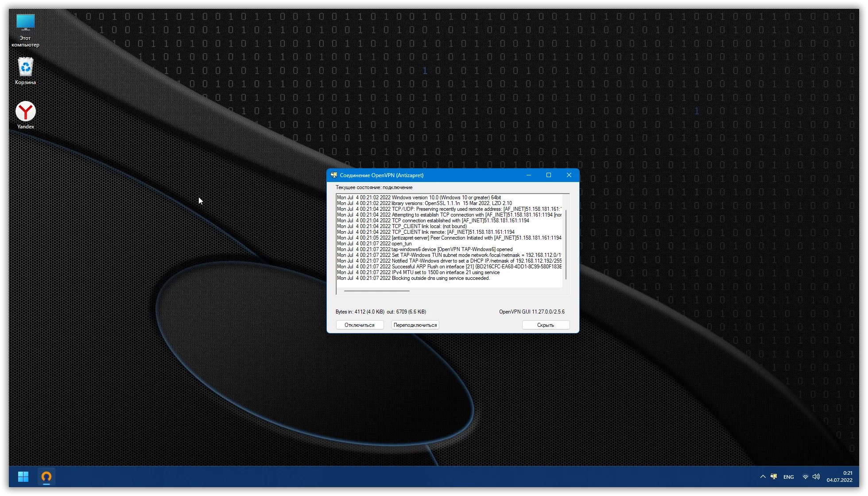Click the OpenVPN window title bar icon
Image resolution: width=868 pixels, height=496 pixels.
click(x=334, y=175)
